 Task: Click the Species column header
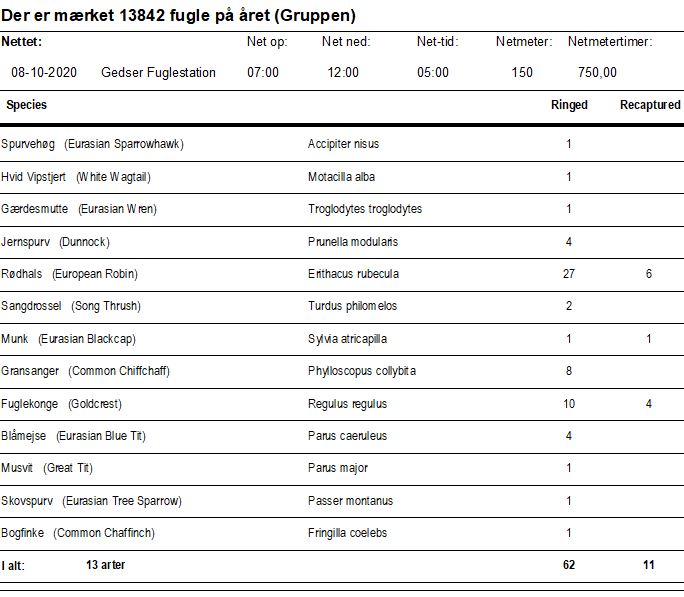pyautogui.click(x=26, y=105)
